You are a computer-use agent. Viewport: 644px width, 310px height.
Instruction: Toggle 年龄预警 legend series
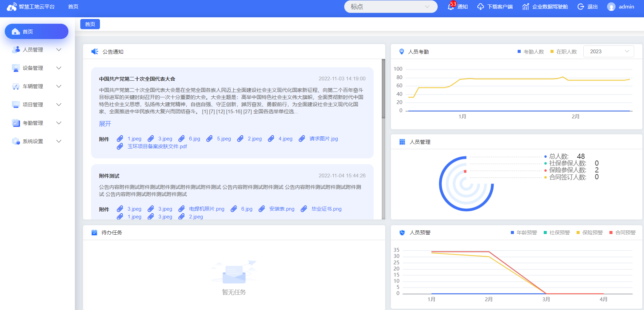[x=524, y=232]
